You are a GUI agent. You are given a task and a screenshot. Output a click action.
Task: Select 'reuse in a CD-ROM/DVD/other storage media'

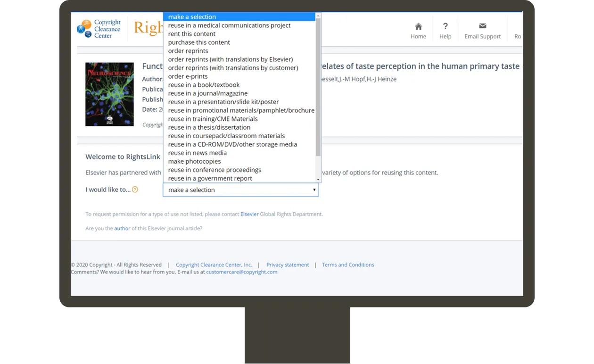pos(239,144)
